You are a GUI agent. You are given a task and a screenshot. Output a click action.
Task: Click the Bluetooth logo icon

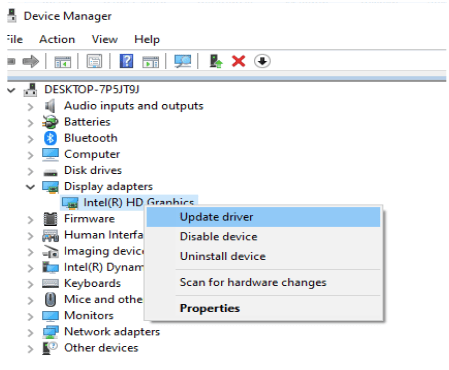tap(50, 138)
